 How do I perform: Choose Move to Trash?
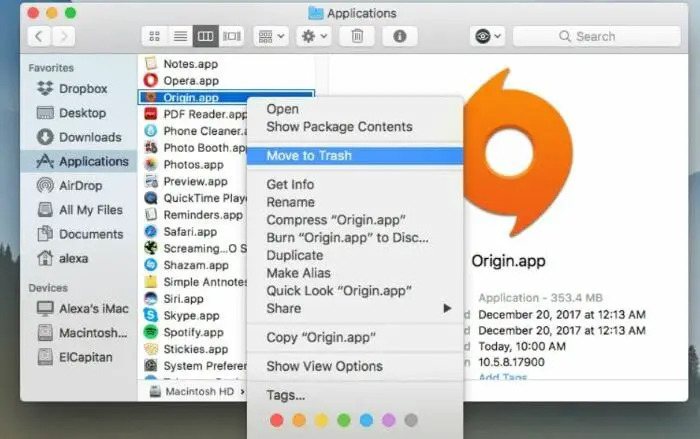click(x=355, y=155)
